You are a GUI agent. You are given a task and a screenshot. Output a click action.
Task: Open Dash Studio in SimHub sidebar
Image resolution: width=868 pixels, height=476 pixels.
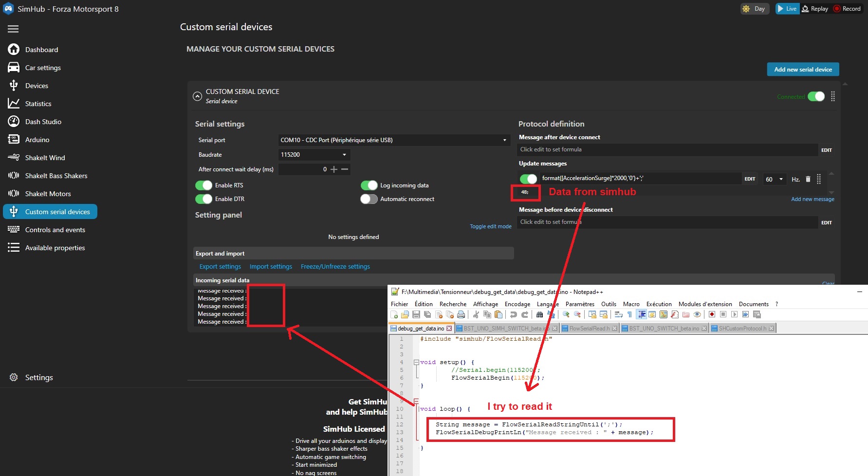click(43, 122)
